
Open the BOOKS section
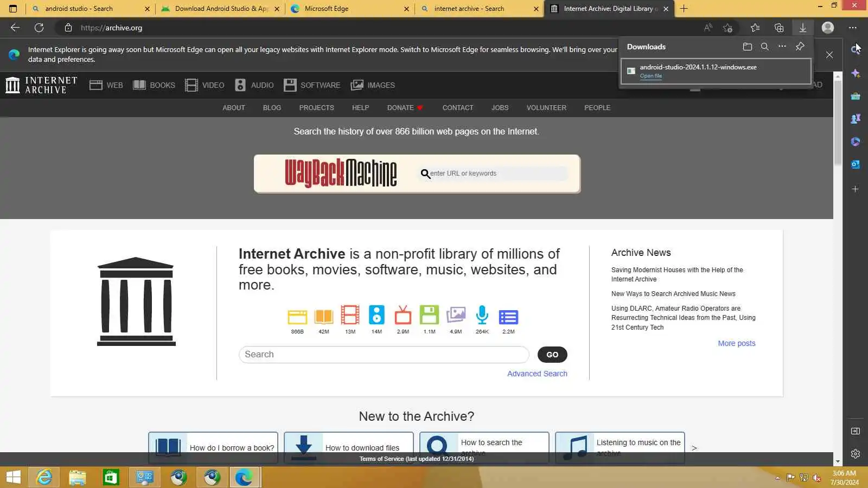coord(154,85)
